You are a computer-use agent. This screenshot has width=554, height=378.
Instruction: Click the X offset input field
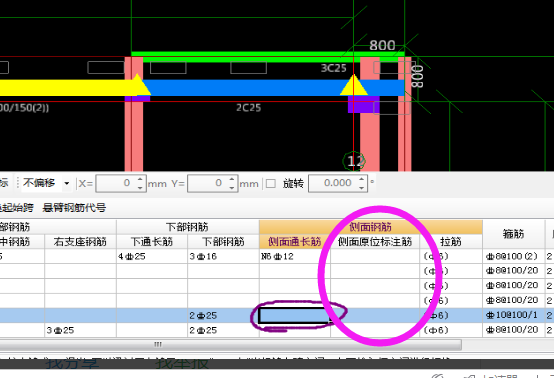116,183
